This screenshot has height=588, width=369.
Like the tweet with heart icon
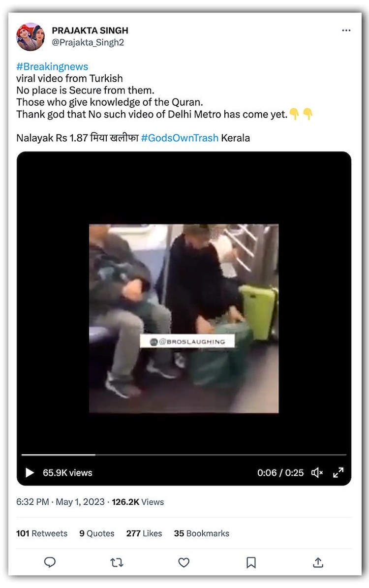(x=184, y=562)
